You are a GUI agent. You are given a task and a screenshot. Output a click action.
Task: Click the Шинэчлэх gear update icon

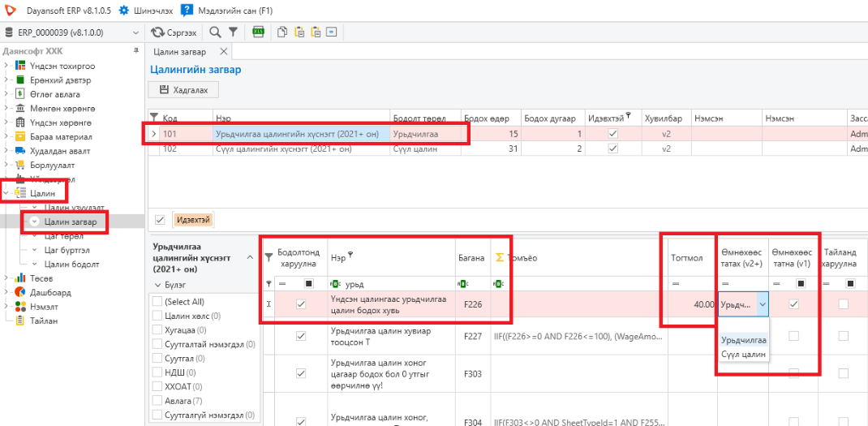point(124,10)
